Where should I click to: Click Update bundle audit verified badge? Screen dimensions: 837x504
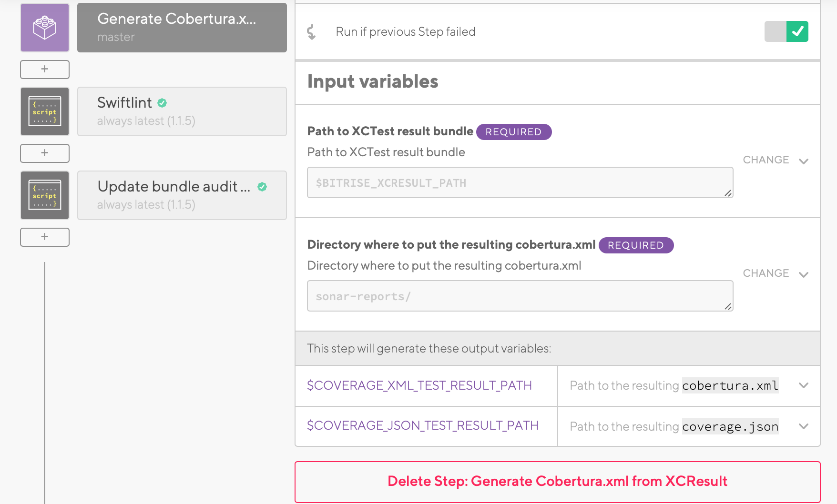[262, 187]
